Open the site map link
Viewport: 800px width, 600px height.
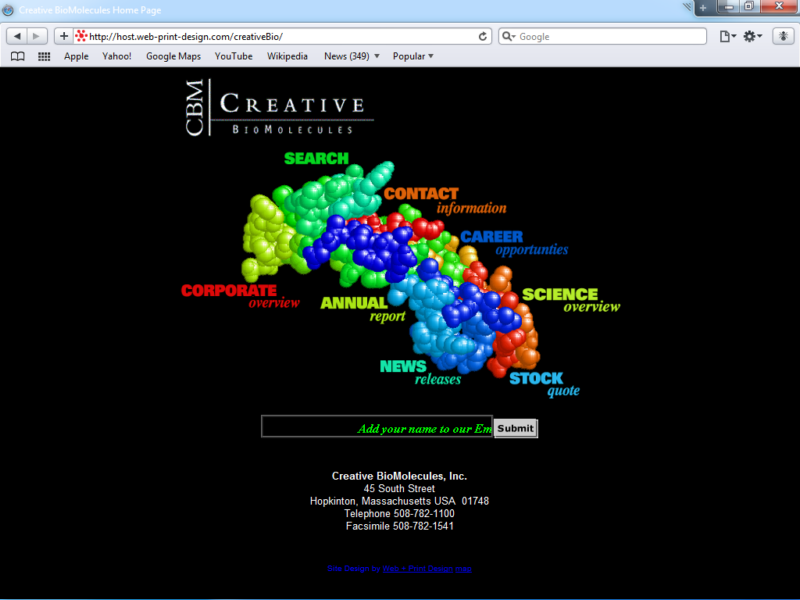(463, 568)
